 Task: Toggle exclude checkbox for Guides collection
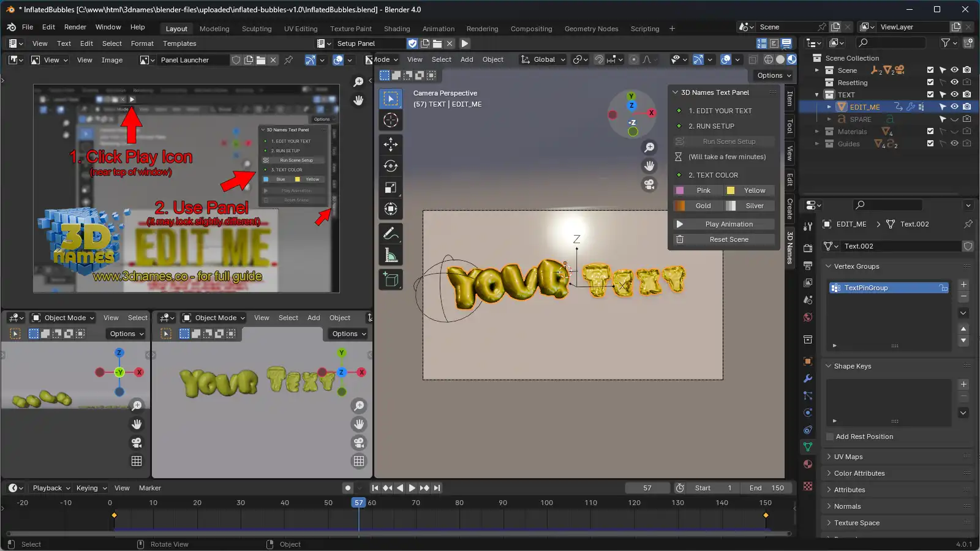[x=930, y=144]
